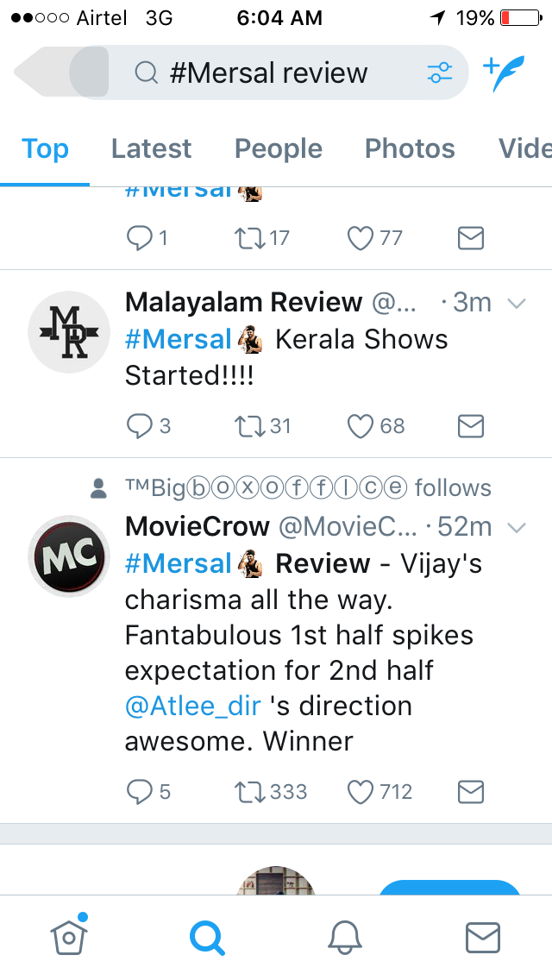The width and height of the screenshot is (552, 980).
Task: Expand options chevron on MovieCrow tweet
Action: click(517, 528)
